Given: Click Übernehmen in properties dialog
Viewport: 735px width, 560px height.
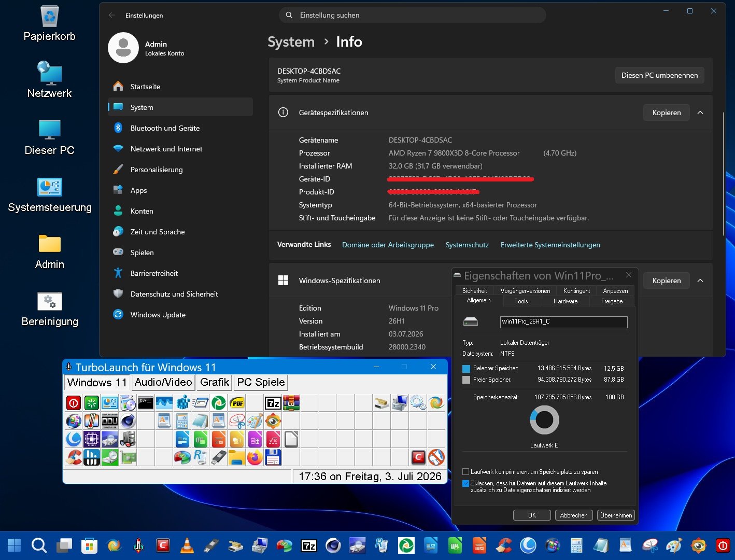Looking at the screenshot, I should coord(616,515).
